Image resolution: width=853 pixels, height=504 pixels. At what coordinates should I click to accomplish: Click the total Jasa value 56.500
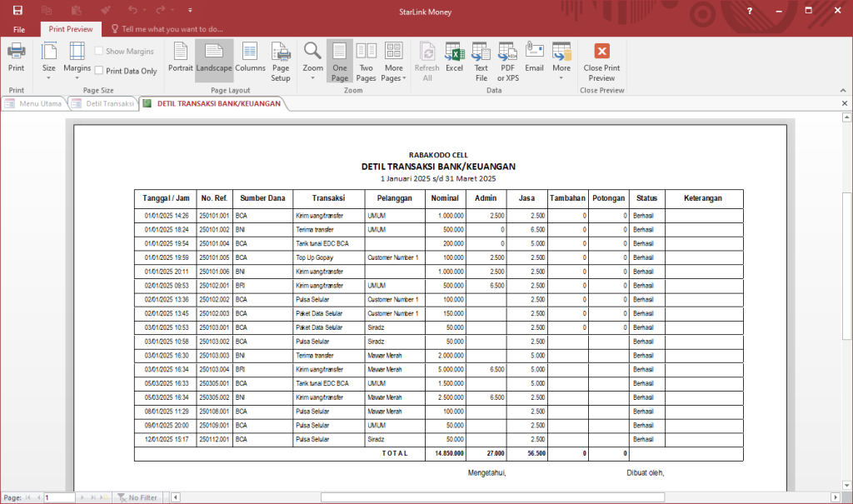point(536,453)
